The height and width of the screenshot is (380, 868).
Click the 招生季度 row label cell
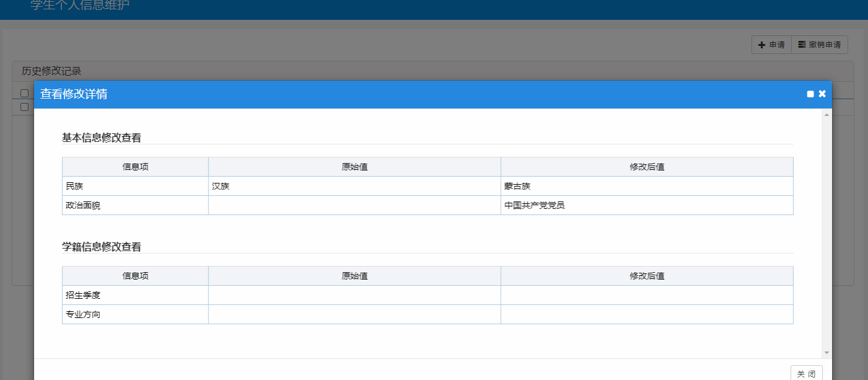coord(135,295)
